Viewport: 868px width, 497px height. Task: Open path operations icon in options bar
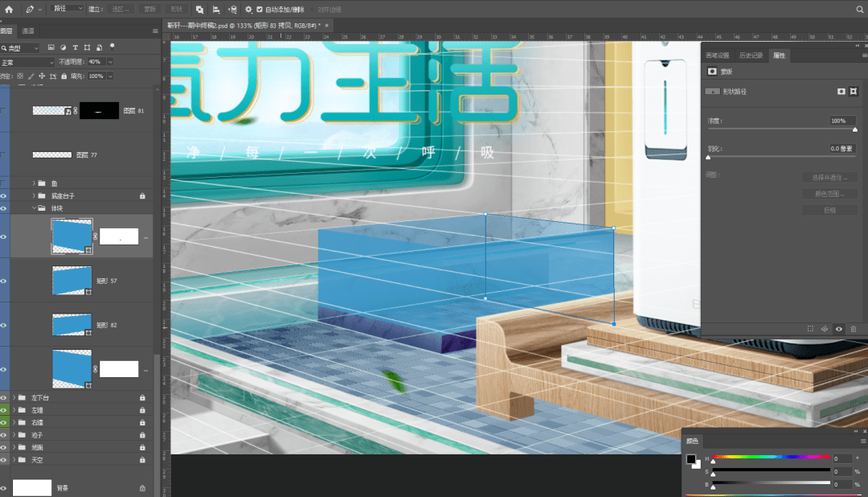199,10
